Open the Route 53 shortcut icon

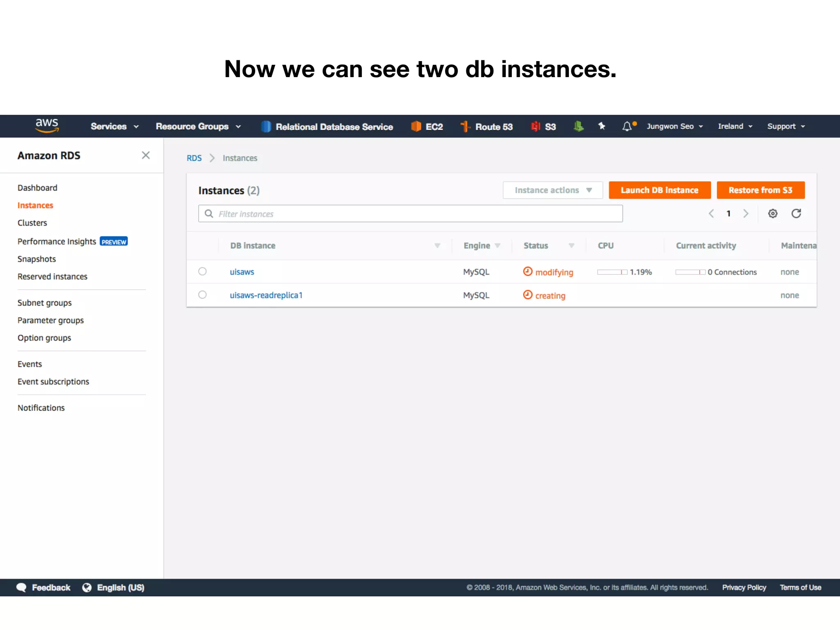click(x=465, y=126)
